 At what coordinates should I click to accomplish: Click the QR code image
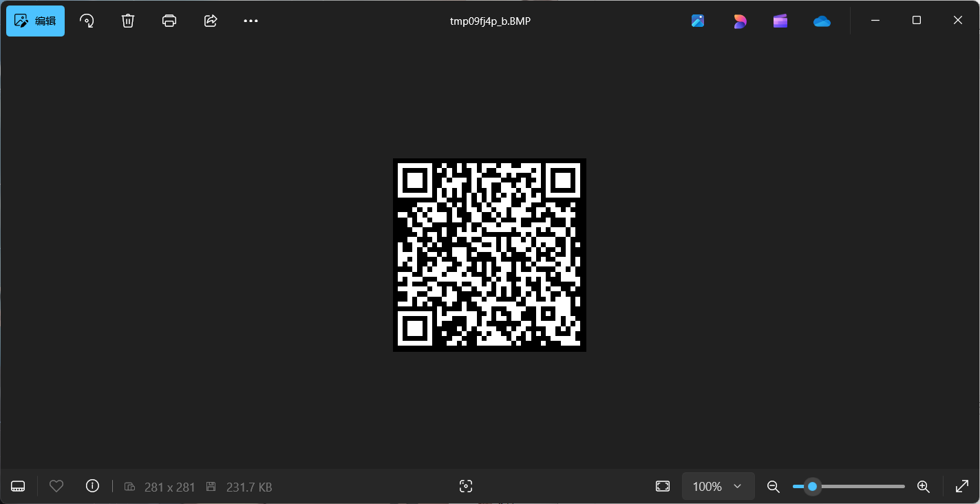coord(489,255)
